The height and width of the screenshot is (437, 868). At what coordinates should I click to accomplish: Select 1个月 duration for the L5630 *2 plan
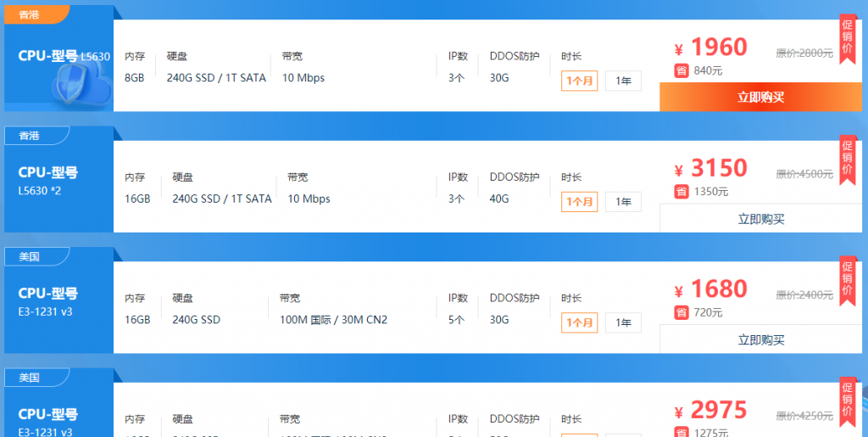click(x=580, y=202)
